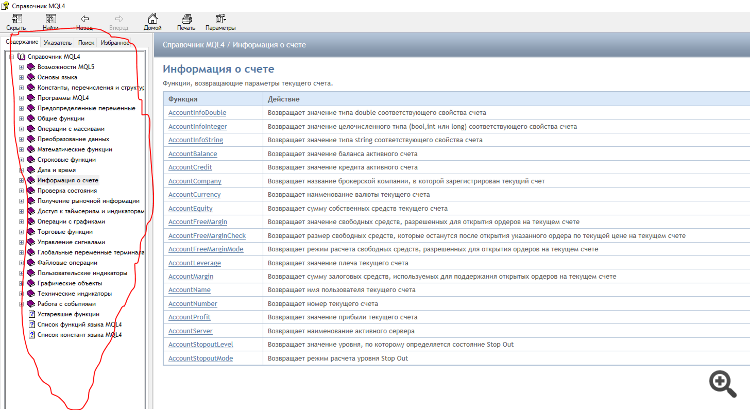
Task: Open the AccountMargin link
Action: tap(191, 276)
